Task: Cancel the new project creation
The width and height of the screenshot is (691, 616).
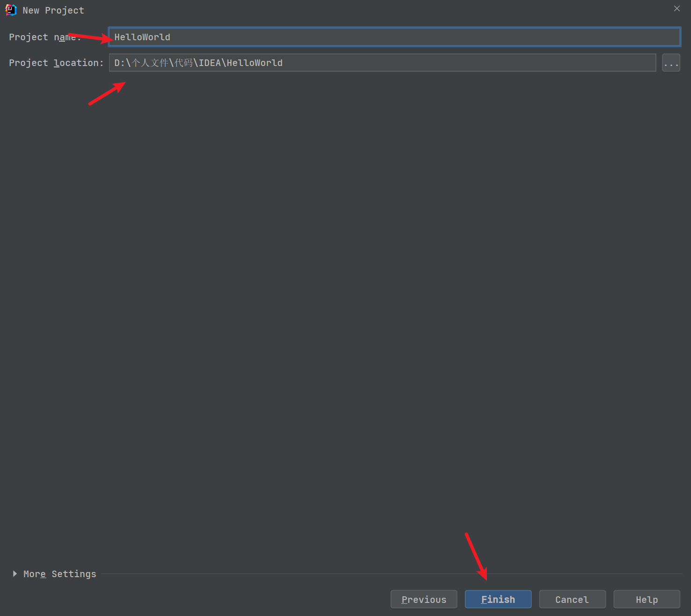Action: [x=572, y=599]
